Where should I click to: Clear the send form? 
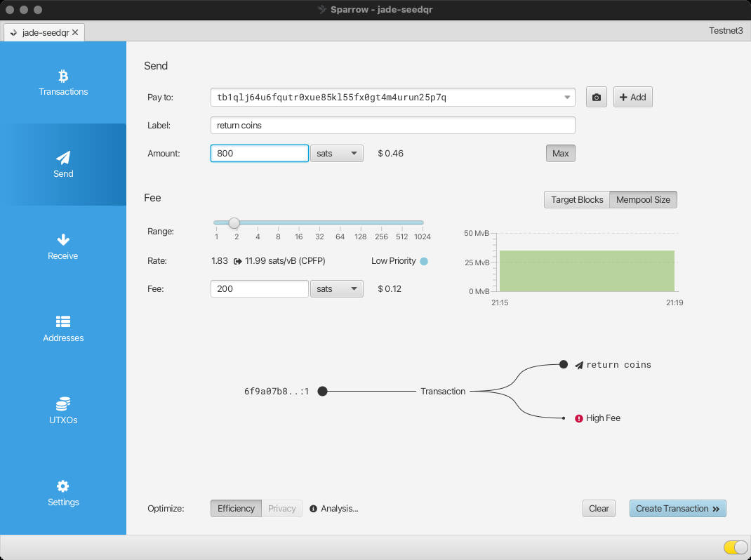[x=599, y=509]
